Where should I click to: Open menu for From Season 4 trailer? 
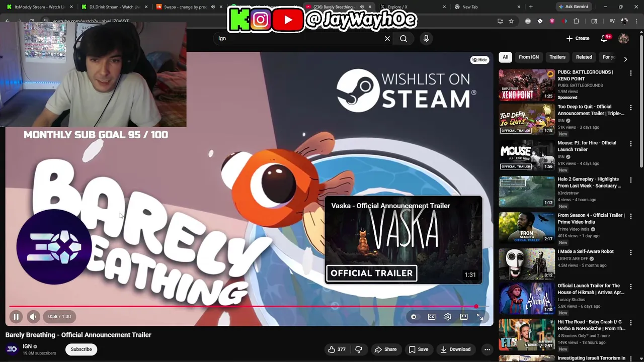631,216
